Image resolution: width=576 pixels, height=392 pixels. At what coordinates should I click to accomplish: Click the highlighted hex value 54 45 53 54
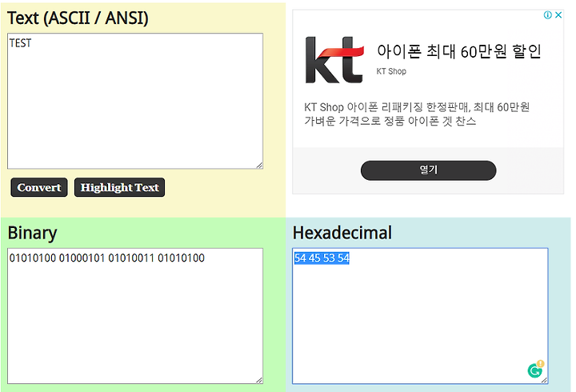322,258
